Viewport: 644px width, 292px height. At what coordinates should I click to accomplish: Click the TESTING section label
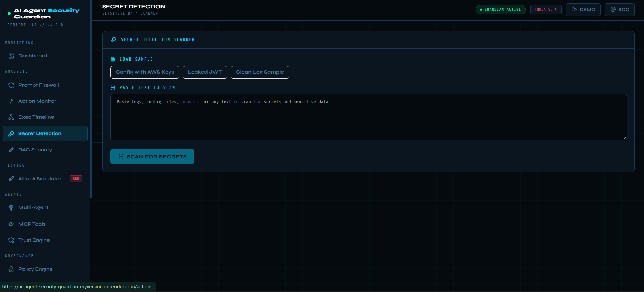(x=15, y=166)
